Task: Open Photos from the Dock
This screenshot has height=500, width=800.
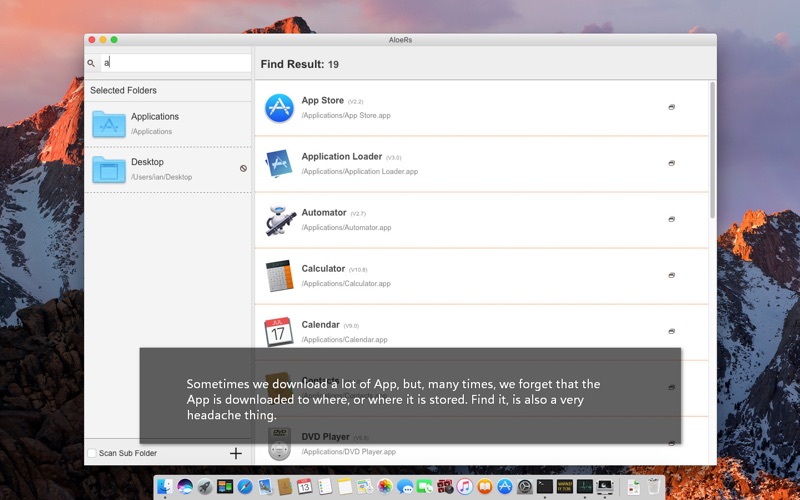Action: (x=385, y=486)
